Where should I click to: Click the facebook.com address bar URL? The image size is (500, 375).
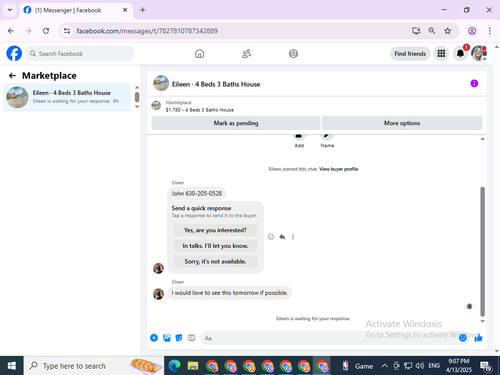click(x=147, y=31)
